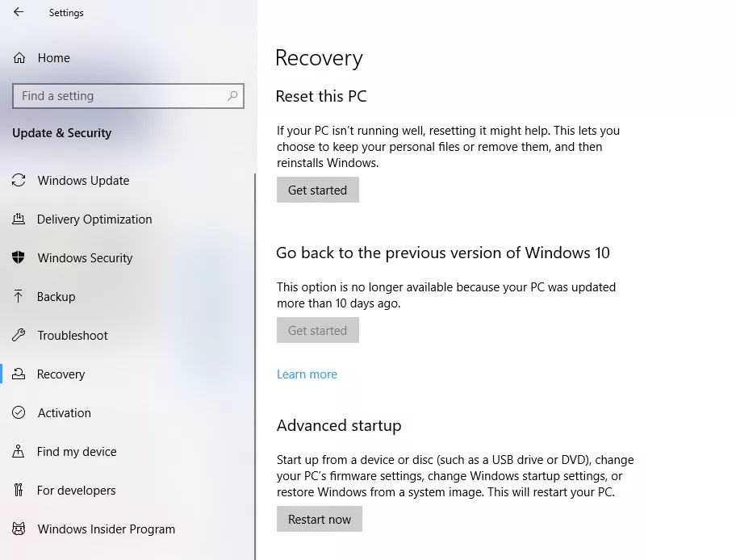Click the Find my device icon
The height and width of the screenshot is (560, 736).
tap(19, 452)
